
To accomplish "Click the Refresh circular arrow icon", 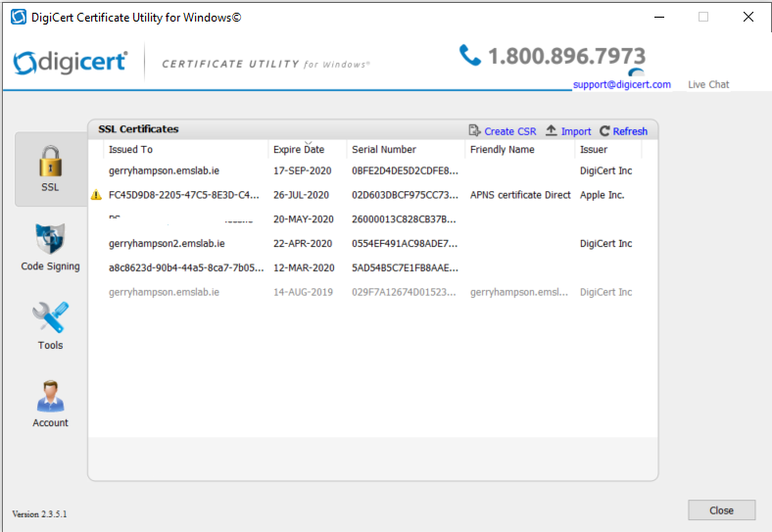I will 604,131.
